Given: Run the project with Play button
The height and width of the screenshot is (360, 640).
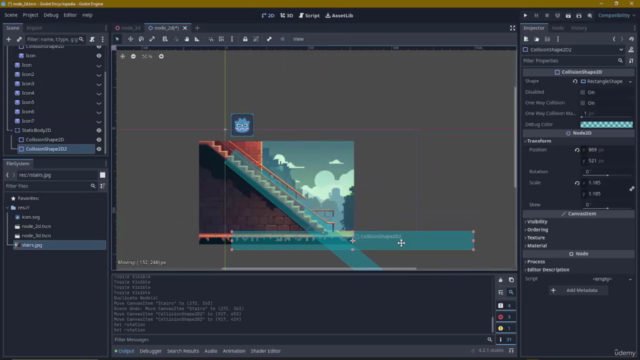Looking at the screenshot, I should tap(525, 16).
